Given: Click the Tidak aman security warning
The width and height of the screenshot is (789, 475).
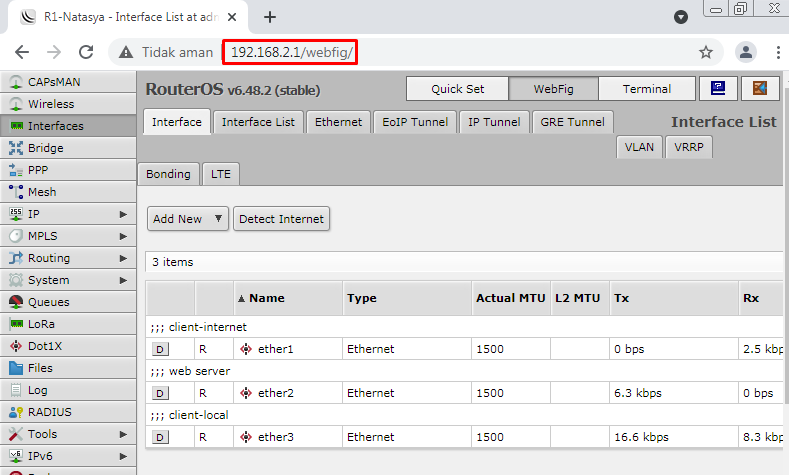Looking at the screenshot, I should [x=166, y=52].
